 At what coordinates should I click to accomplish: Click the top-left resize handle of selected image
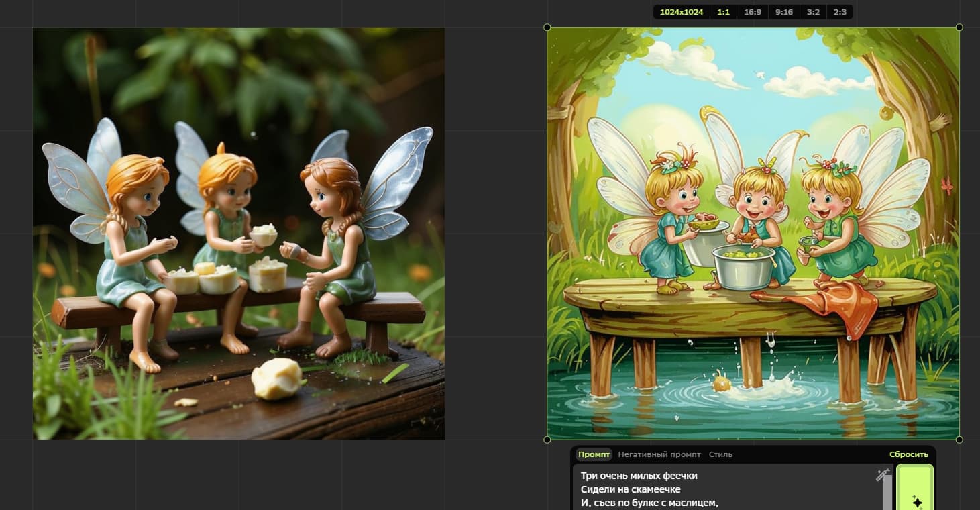click(547, 28)
